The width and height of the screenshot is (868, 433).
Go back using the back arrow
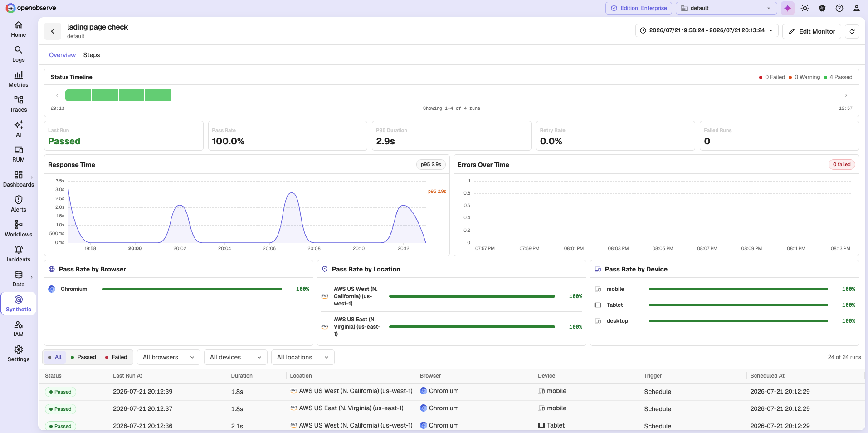[x=53, y=31]
